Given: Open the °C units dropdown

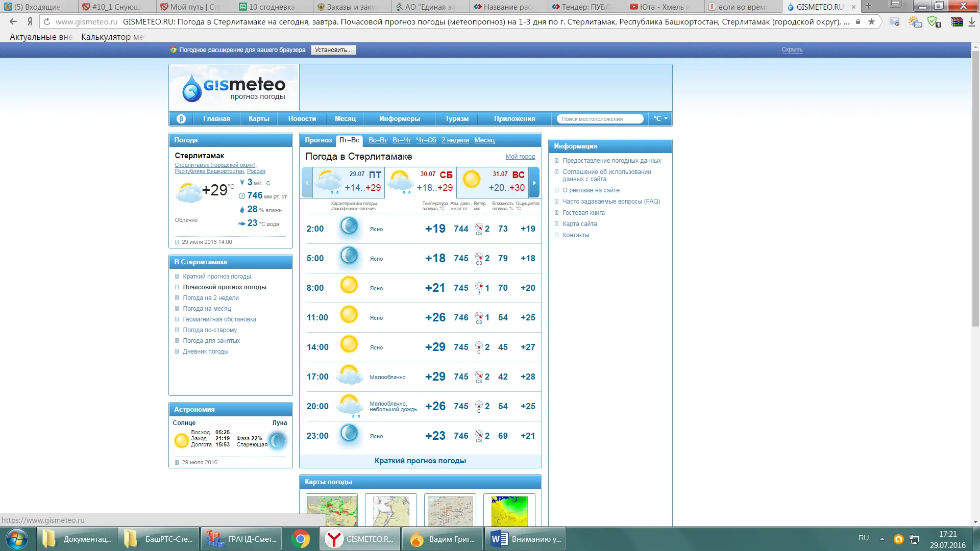Looking at the screenshot, I should click(x=660, y=118).
